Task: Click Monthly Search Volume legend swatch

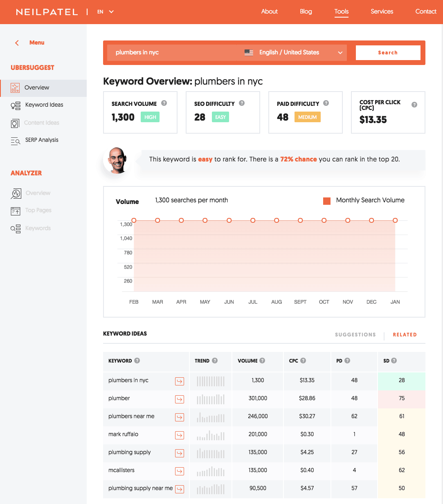Action: [x=327, y=201]
